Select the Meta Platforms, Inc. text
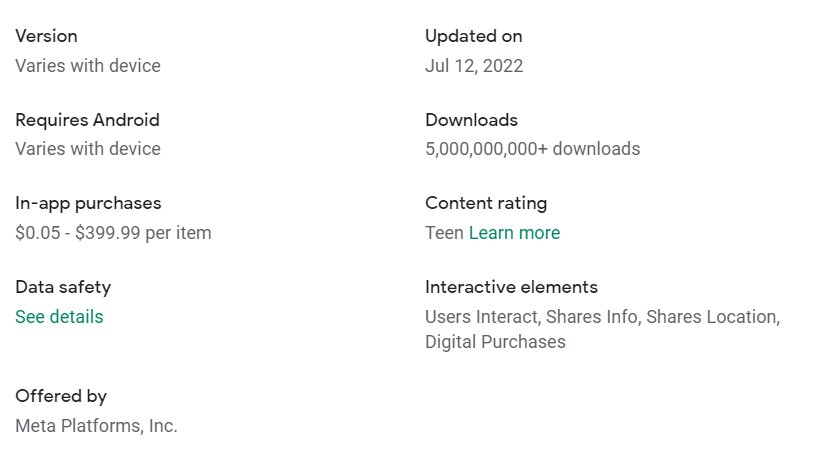The image size is (835, 450). [96, 426]
